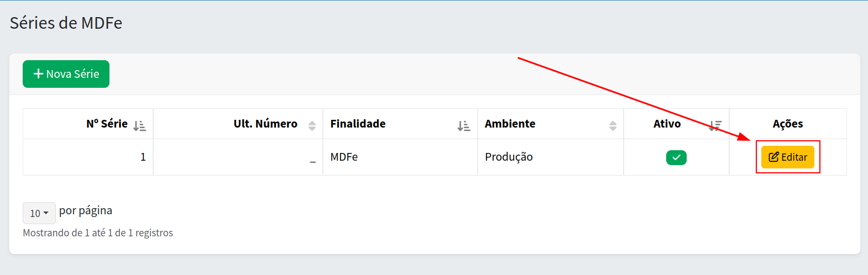868x275 pixels.
Task: Click the green Ativo checkmark badge
Action: [x=676, y=158]
